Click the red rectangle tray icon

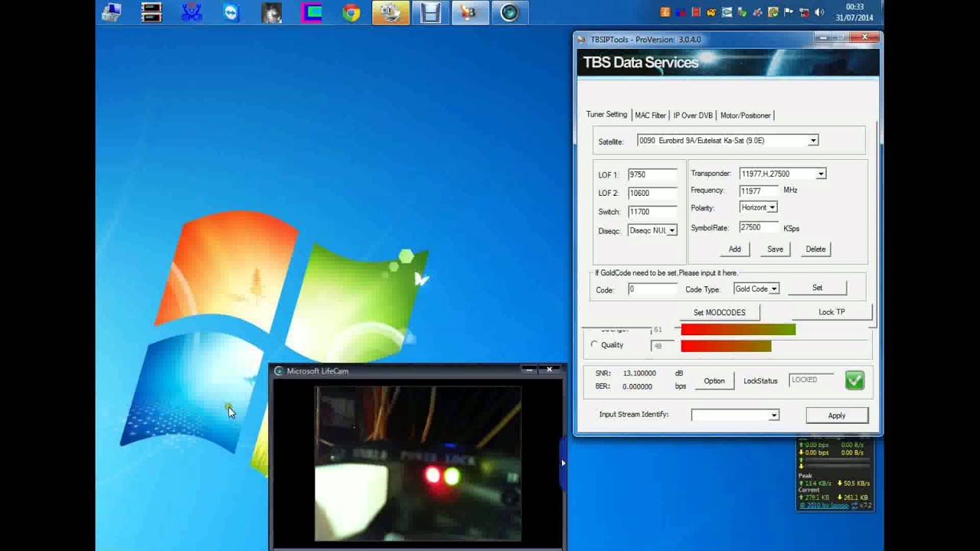click(696, 12)
